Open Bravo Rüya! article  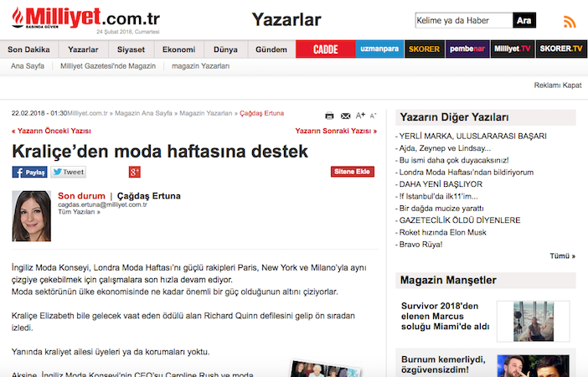click(420, 244)
